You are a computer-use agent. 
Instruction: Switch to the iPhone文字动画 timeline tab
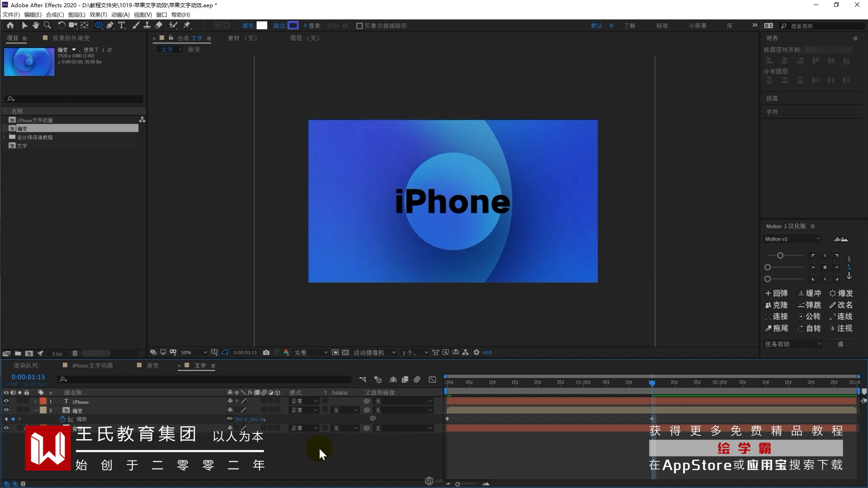92,366
